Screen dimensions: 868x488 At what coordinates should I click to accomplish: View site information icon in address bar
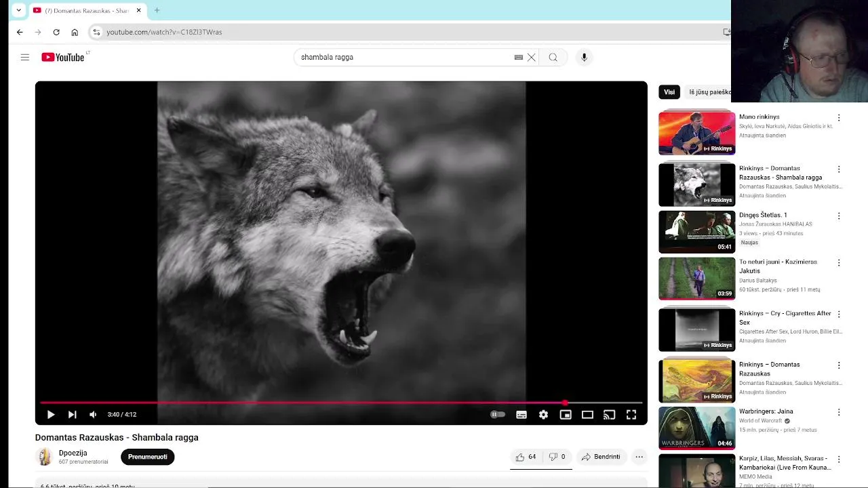tap(96, 32)
